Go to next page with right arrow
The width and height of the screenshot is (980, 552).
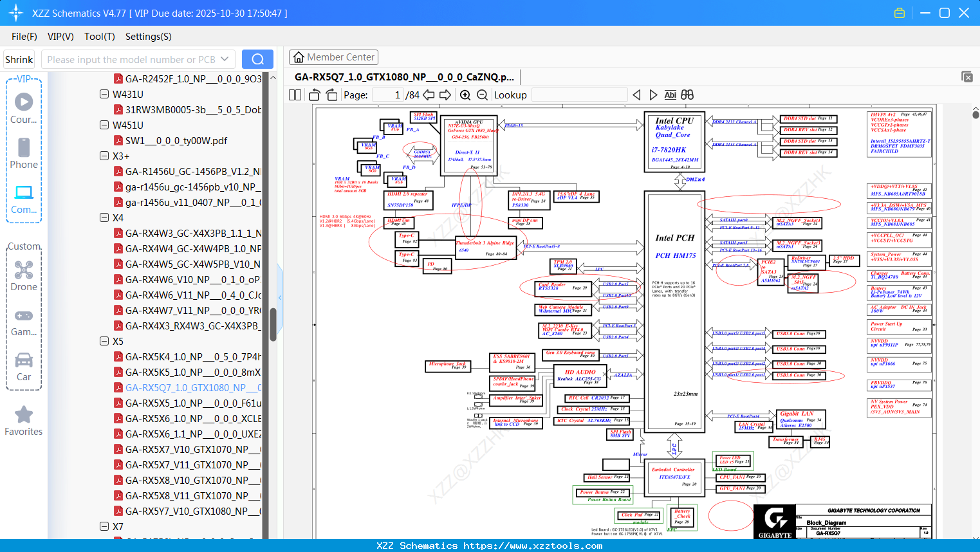click(445, 95)
